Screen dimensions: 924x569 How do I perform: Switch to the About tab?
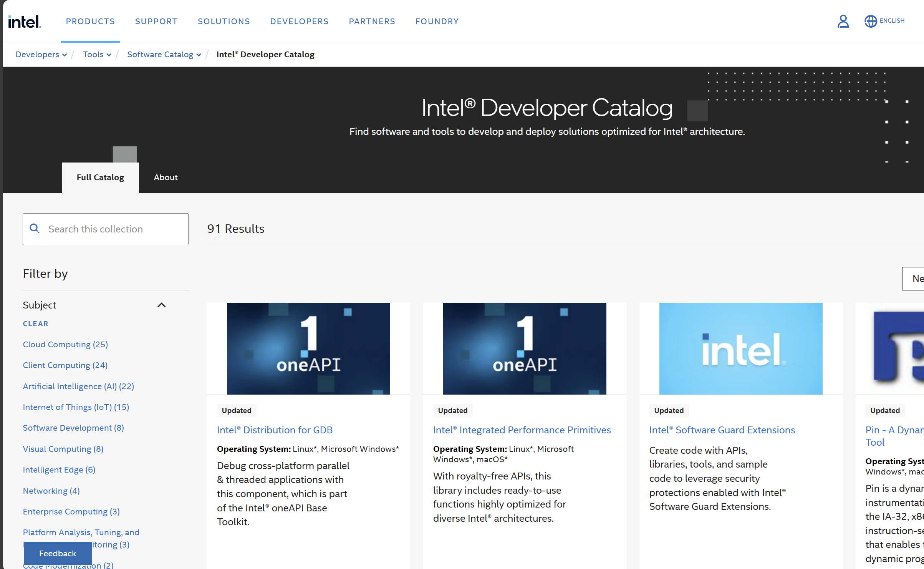click(x=166, y=178)
